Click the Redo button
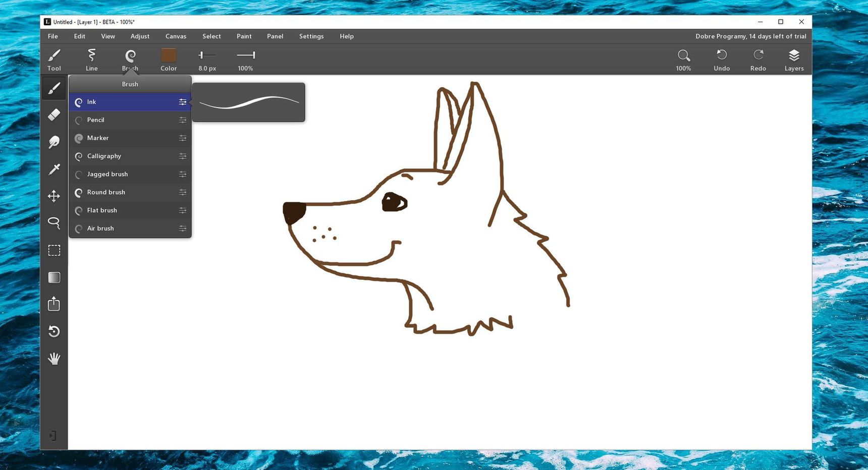 pyautogui.click(x=758, y=60)
